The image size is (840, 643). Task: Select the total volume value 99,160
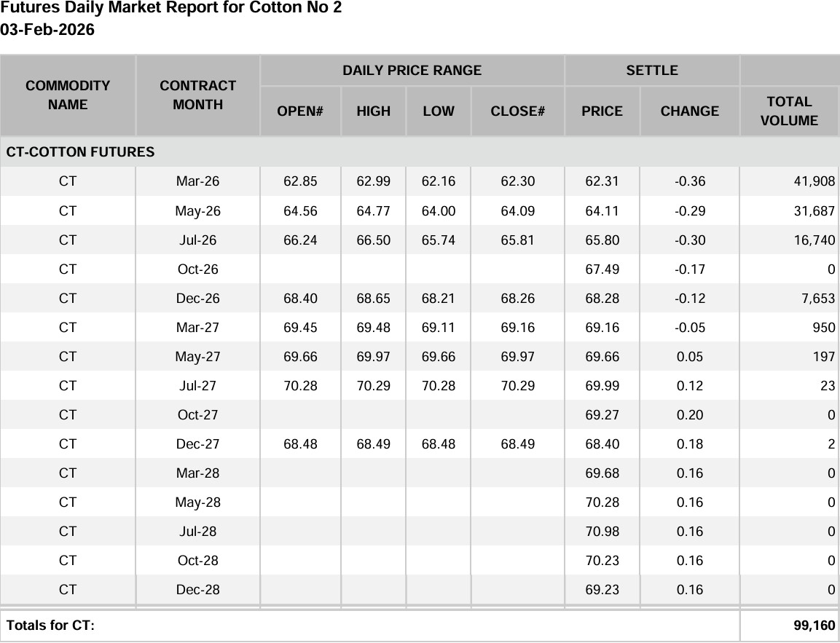point(814,626)
